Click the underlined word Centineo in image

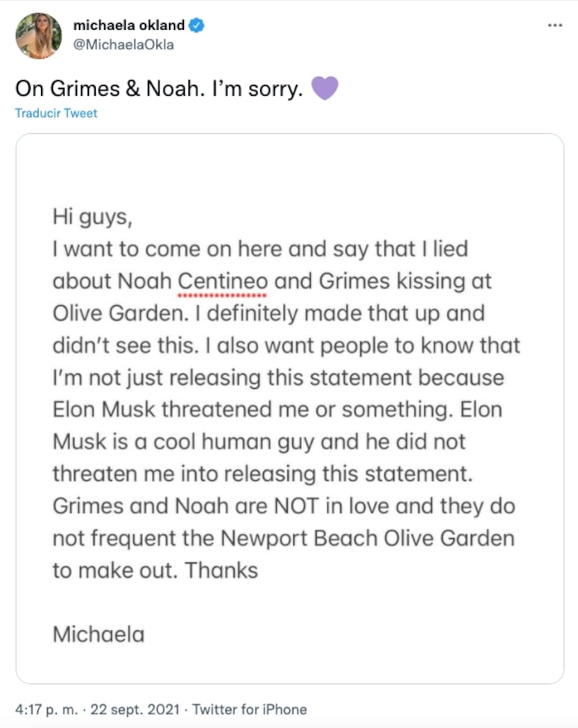click(223, 281)
